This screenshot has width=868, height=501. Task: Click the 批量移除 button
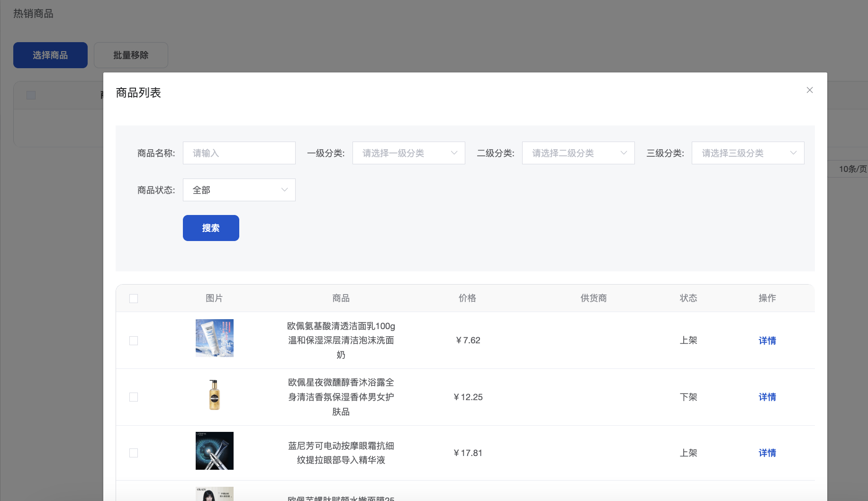131,55
